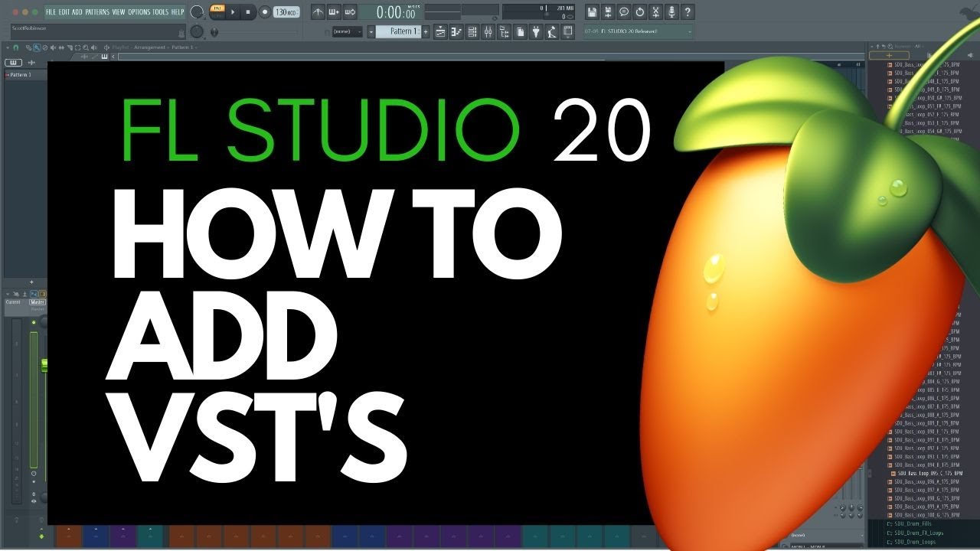This screenshot has height=551, width=980.
Task: Open the FL STUDIO 20 Released news dropdown
Action: click(638, 31)
